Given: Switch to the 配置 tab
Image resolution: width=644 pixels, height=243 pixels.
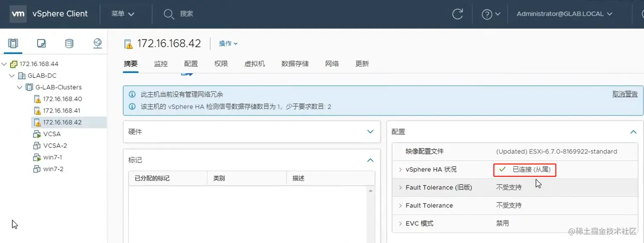Looking at the screenshot, I should point(191,64).
